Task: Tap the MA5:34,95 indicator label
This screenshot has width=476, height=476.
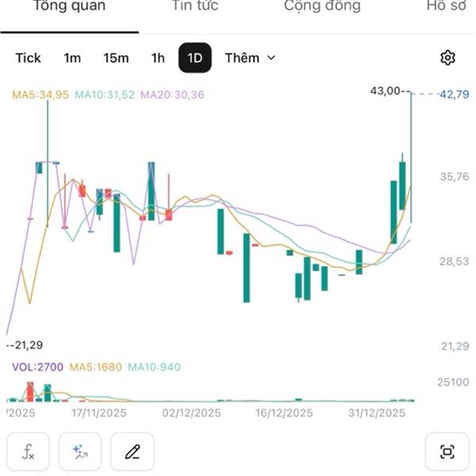Action: (x=40, y=94)
